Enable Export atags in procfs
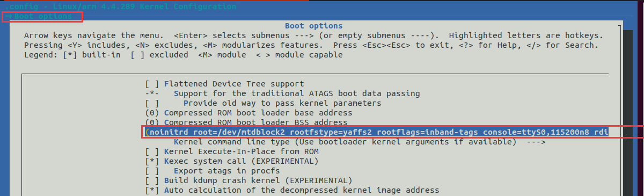644x196 pixels. coord(152,171)
